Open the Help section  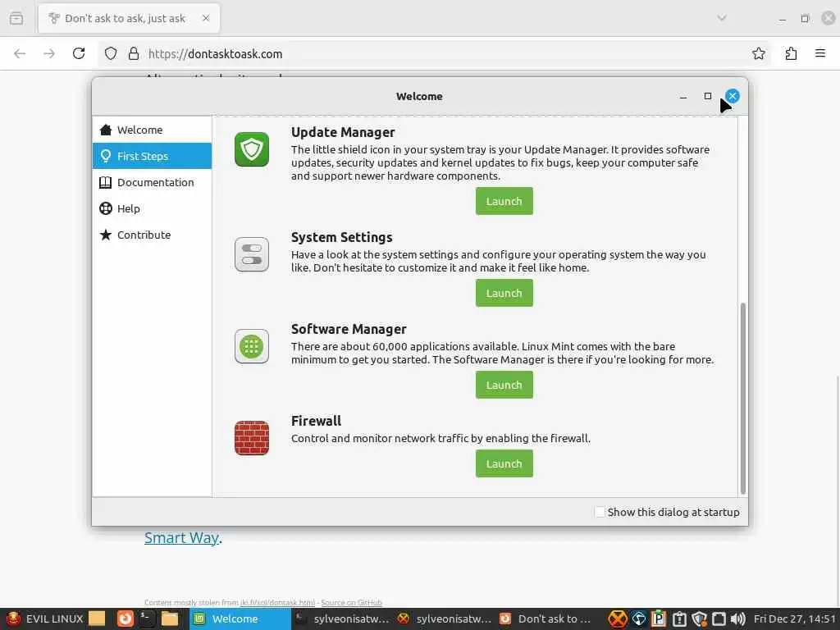click(x=152, y=208)
